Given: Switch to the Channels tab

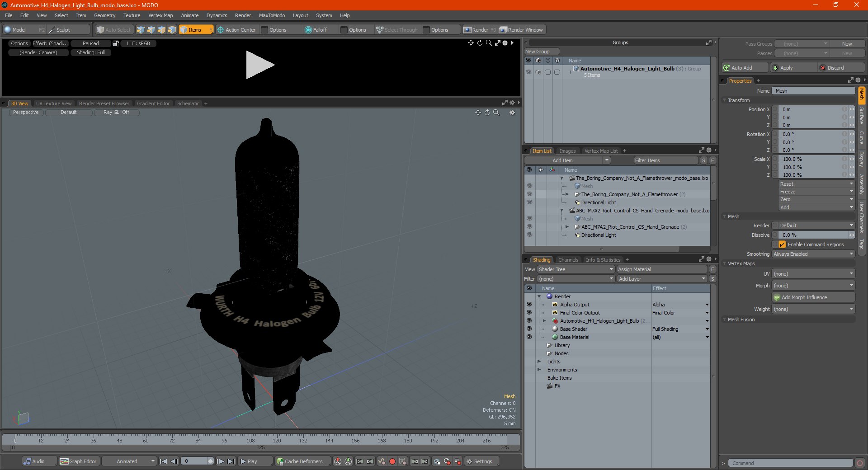Looking at the screenshot, I should 568,260.
